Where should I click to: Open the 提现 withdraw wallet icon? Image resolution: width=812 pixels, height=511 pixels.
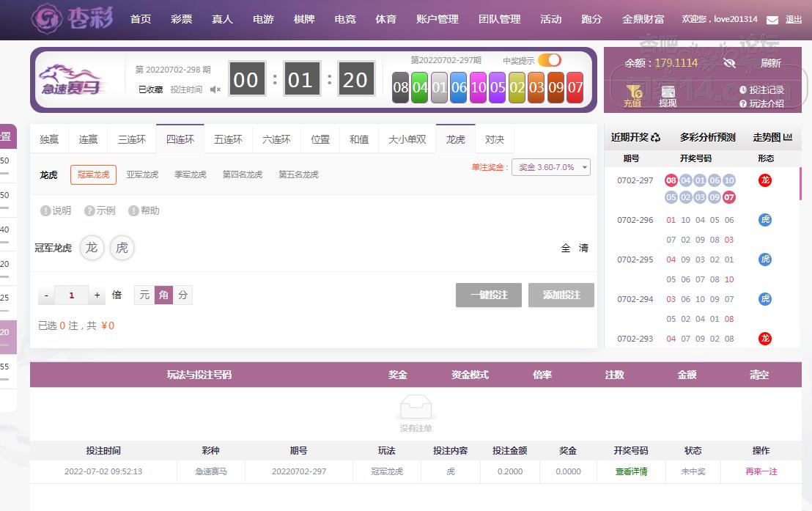tap(668, 92)
